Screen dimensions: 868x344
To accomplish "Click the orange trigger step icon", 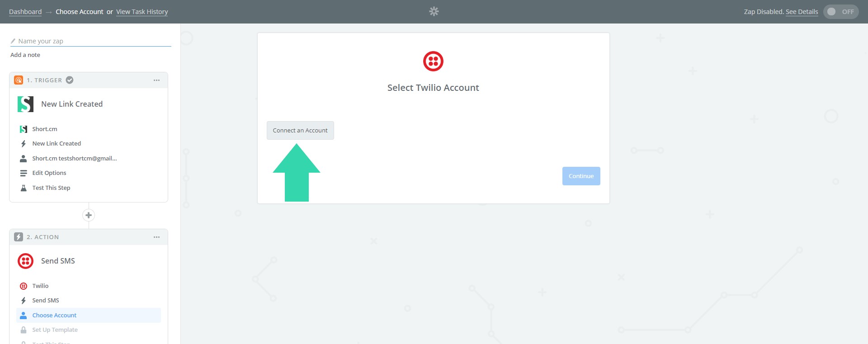I will click(19, 80).
